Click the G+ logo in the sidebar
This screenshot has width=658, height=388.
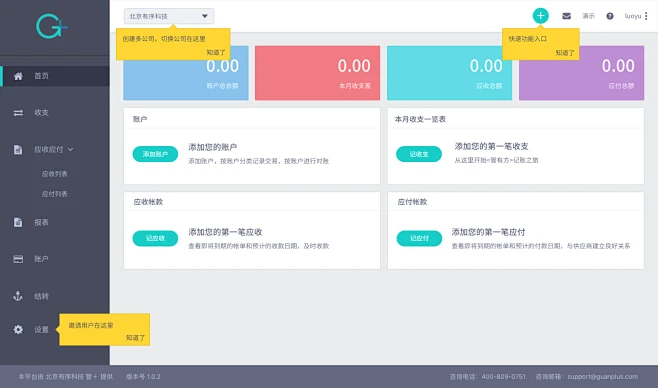tap(51, 26)
